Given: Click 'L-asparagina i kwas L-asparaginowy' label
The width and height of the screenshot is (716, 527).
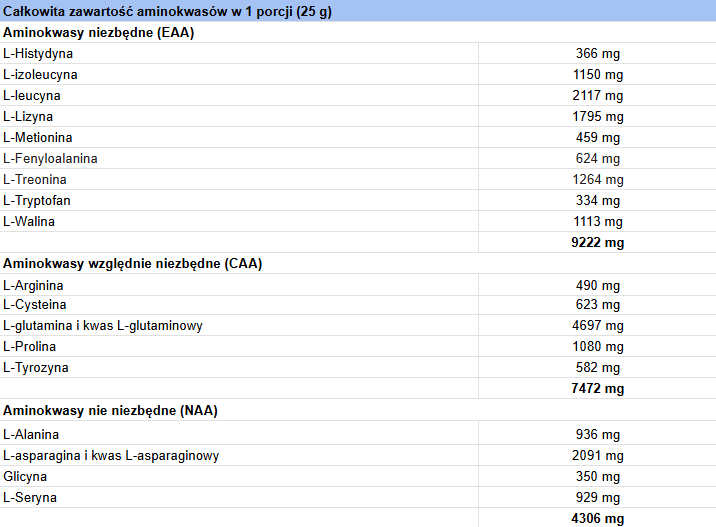Looking at the screenshot, I should pyautogui.click(x=111, y=456).
